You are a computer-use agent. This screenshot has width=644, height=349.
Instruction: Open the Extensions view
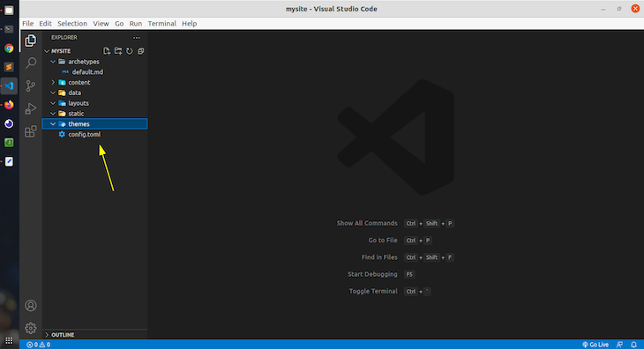point(31,131)
